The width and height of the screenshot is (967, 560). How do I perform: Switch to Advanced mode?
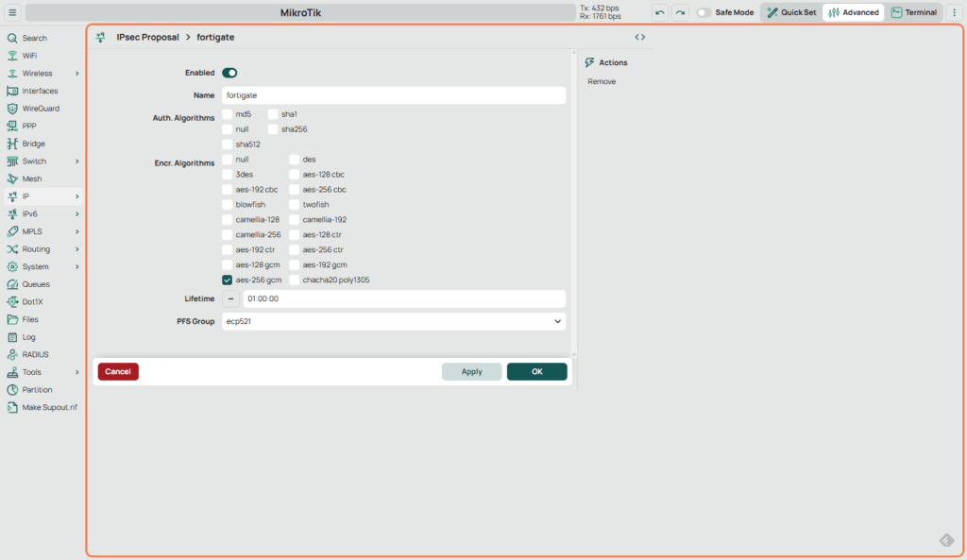[854, 12]
